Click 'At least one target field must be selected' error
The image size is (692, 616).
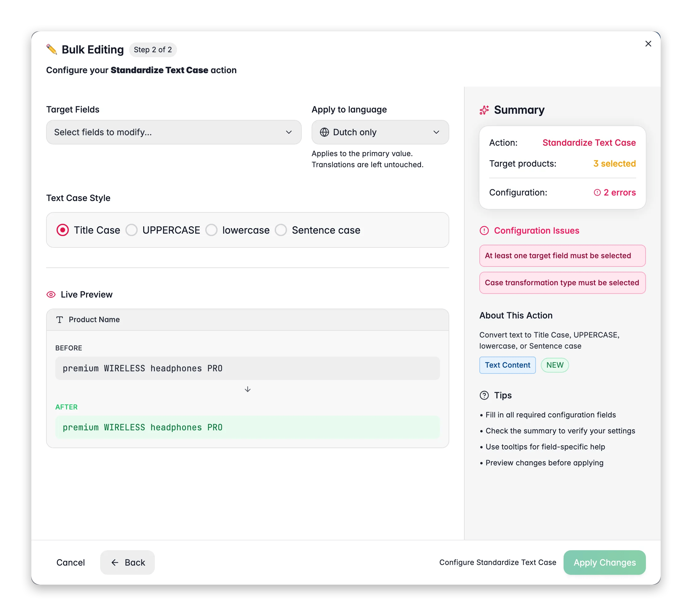(x=562, y=256)
